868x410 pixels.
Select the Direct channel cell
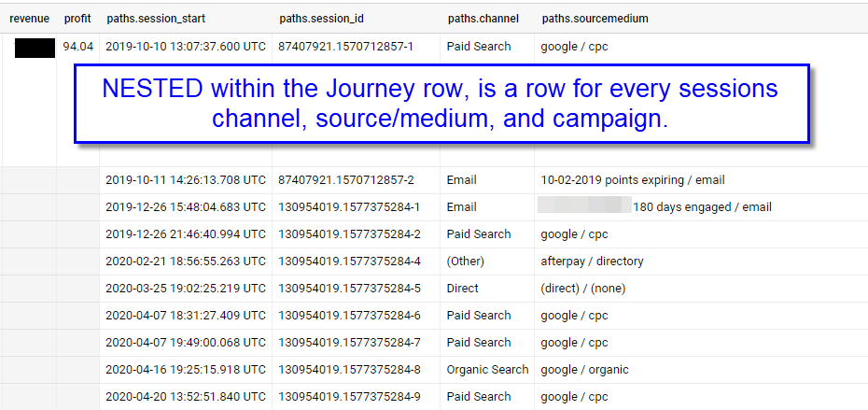[462, 288]
